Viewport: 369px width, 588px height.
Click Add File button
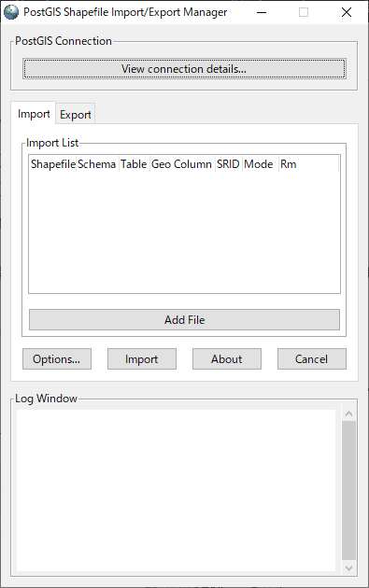tap(184, 319)
